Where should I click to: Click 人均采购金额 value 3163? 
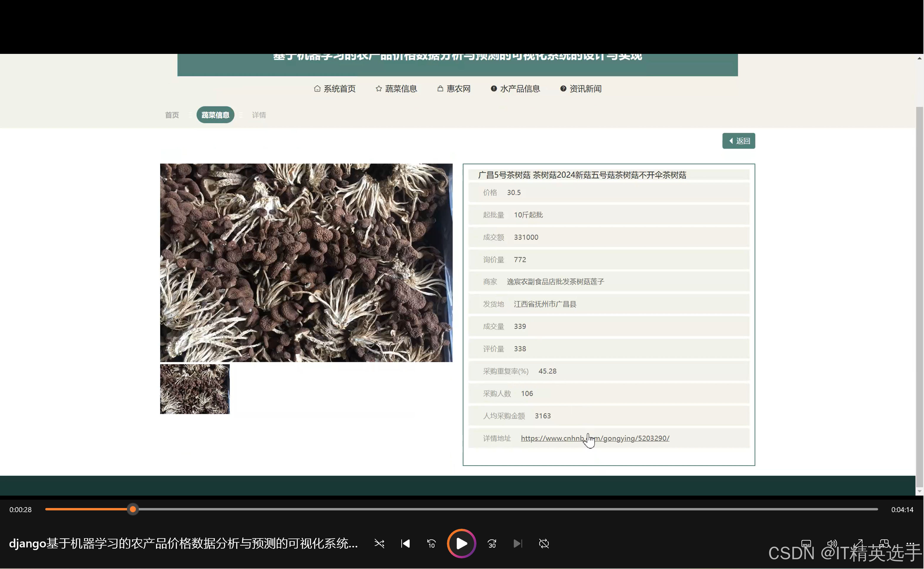(543, 416)
